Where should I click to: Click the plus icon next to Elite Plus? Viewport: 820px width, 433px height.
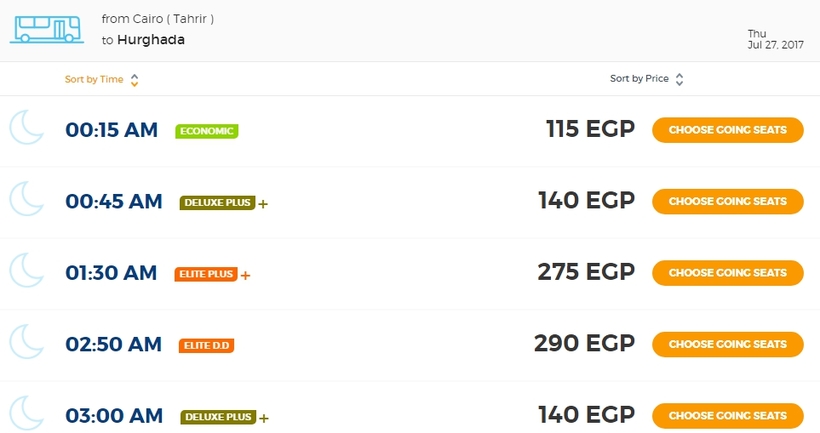coord(245,275)
